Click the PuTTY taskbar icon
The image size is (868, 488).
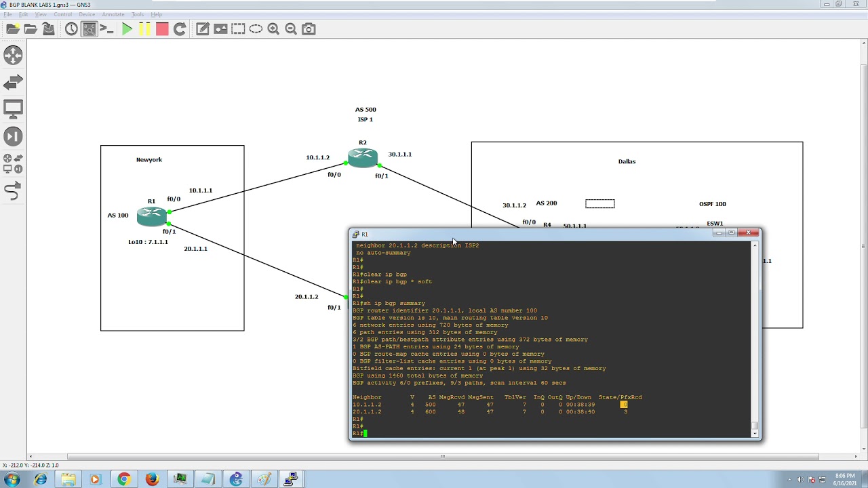(x=291, y=480)
